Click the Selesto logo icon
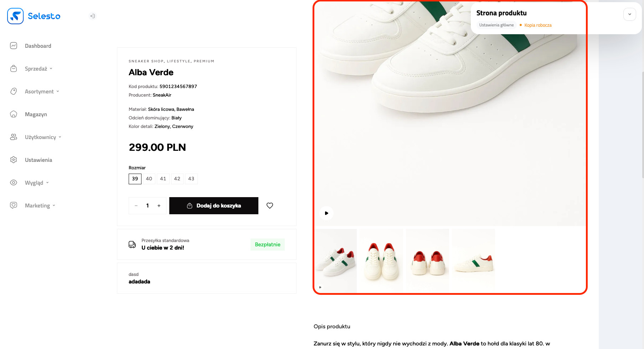The image size is (644, 349). [x=15, y=16]
